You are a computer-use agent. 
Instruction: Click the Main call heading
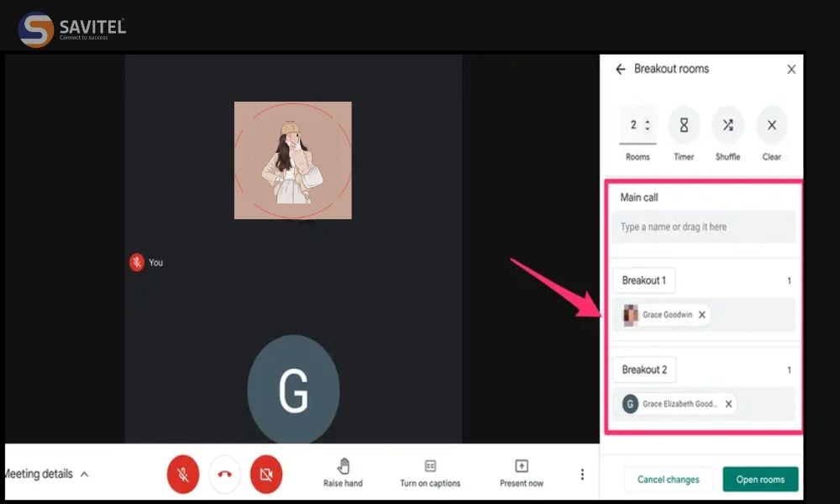click(638, 197)
